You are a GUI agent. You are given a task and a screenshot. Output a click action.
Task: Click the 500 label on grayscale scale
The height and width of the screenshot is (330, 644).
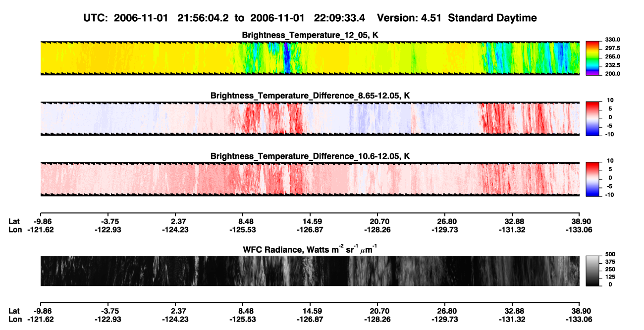point(611,254)
